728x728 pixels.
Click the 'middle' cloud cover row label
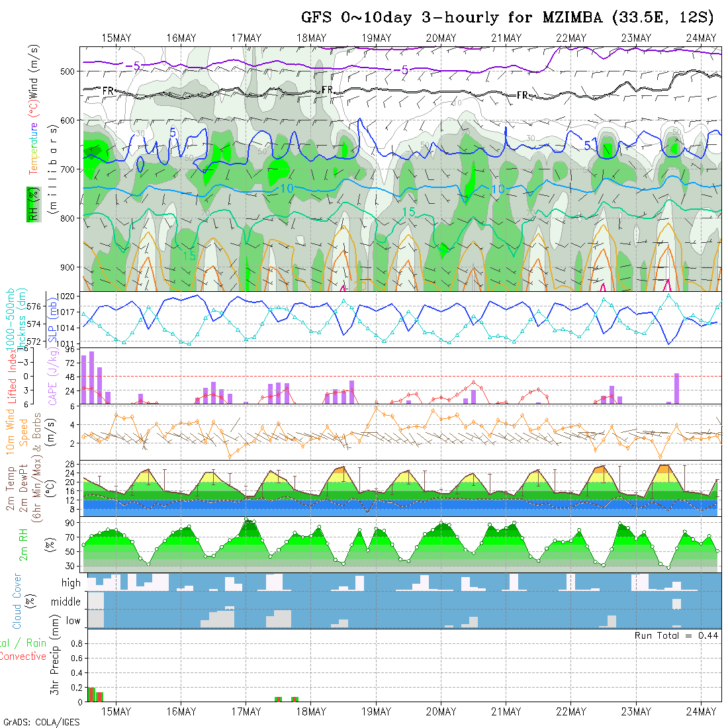coord(66,602)
